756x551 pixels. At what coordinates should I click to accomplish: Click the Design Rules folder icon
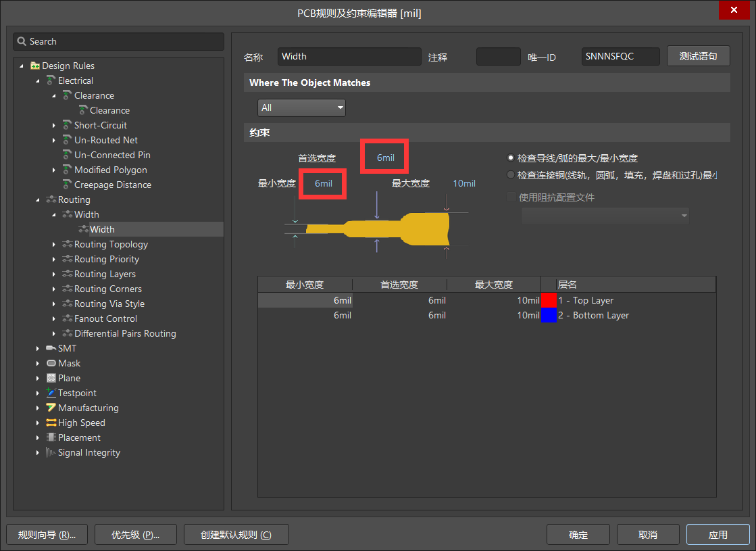click(34, 66)
